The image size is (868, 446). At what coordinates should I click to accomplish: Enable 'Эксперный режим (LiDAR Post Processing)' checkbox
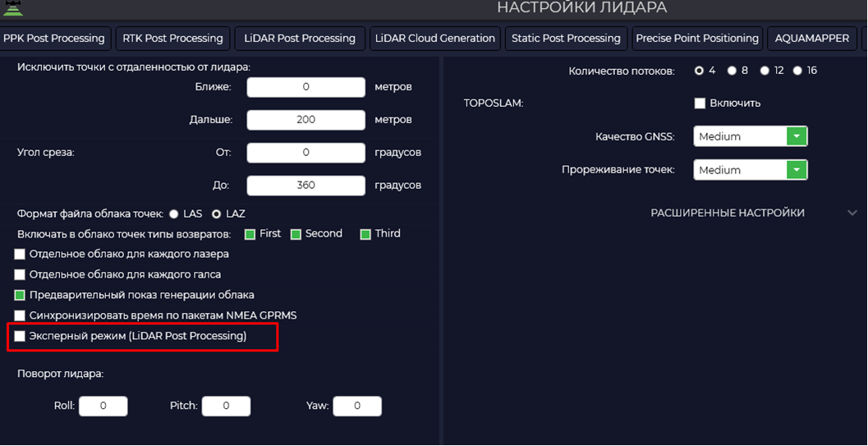[20, 336]
